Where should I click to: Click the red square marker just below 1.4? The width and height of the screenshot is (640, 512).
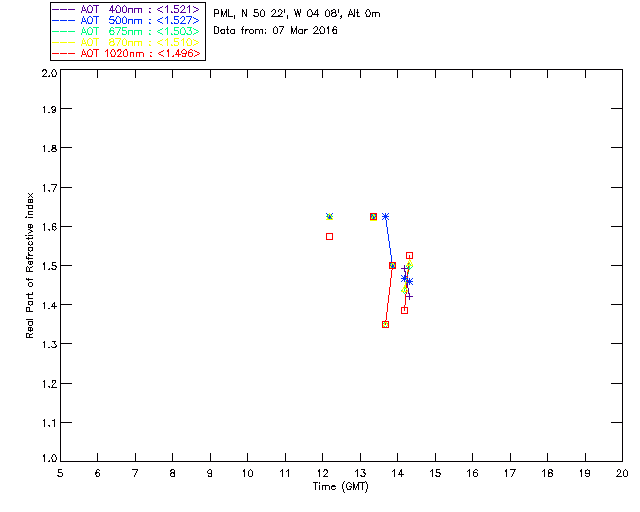404,310
